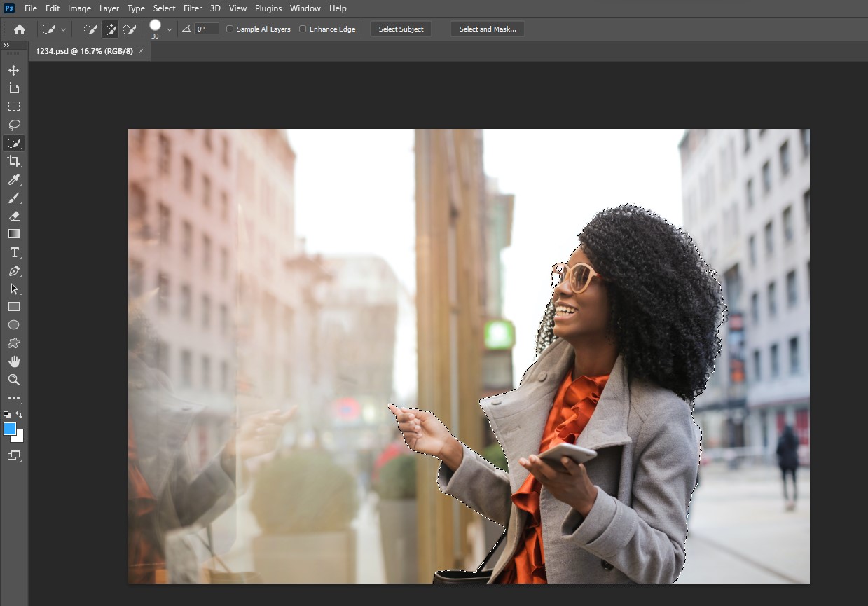This screenshot has width=868, height=606.
Task: Switch to subtract from selection mode
Action: 130,29
